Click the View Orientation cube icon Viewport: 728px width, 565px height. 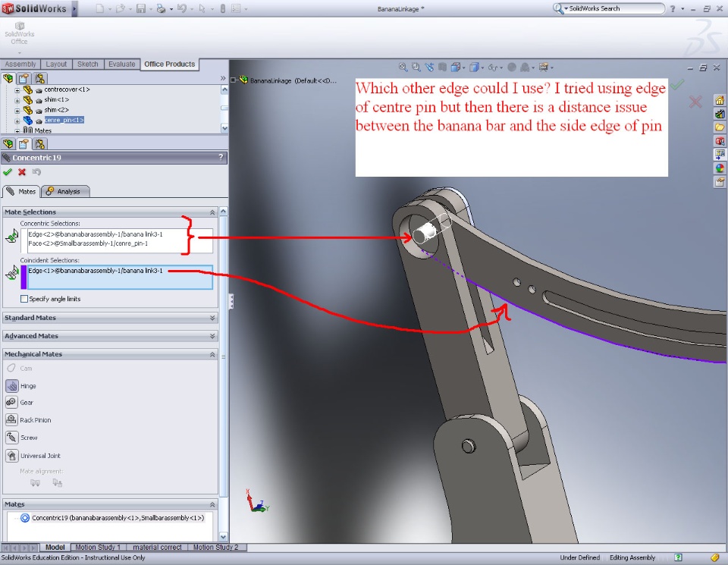(x=456, y=67)
